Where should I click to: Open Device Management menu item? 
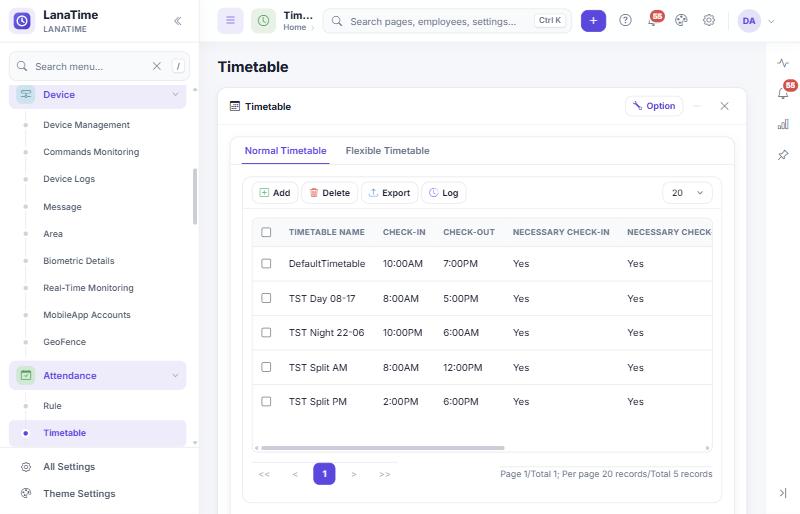pyautogui.click(x=86, y=125)
